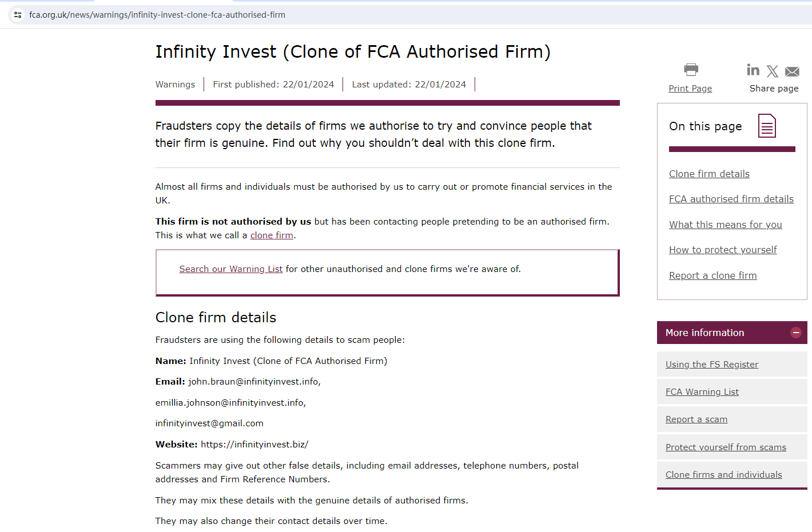Click the site info icon in address bar
Image resolution: width=812 pixels, height=532 pixels.
point(18,15)
